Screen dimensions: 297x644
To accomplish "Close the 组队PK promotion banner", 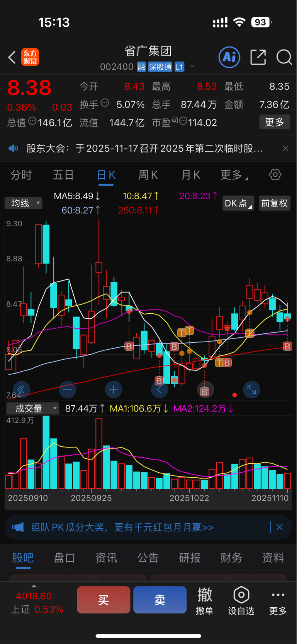I will [280, 527].
